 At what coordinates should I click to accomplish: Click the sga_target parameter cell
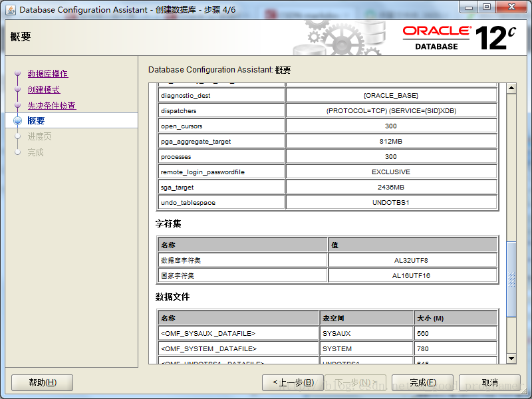pyautogui.click(x=221, y=187)
